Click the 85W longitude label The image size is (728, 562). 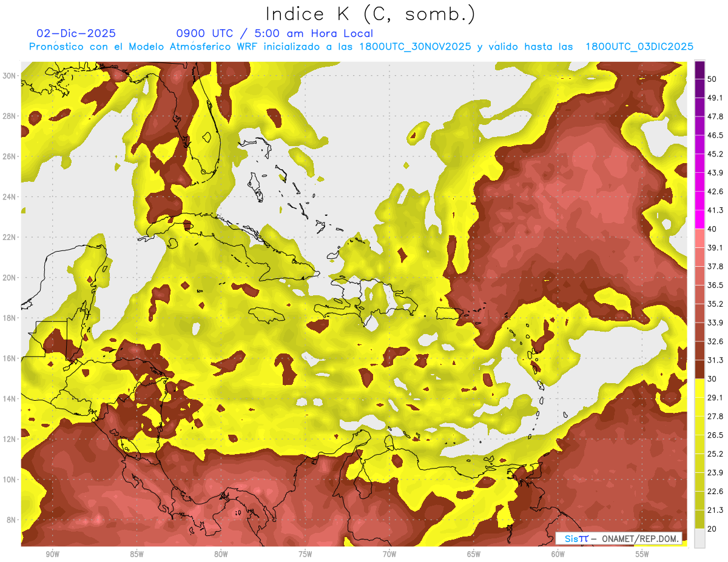pyautogui.click(x=136, y=554)
